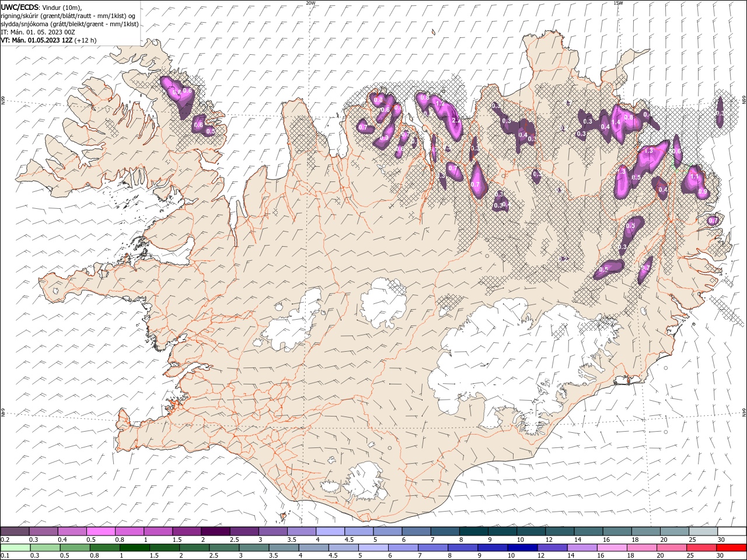Click the title text 'UWC/ECDS'
The width and height of the screenshot is (747, 560).
tap(20, 7)
